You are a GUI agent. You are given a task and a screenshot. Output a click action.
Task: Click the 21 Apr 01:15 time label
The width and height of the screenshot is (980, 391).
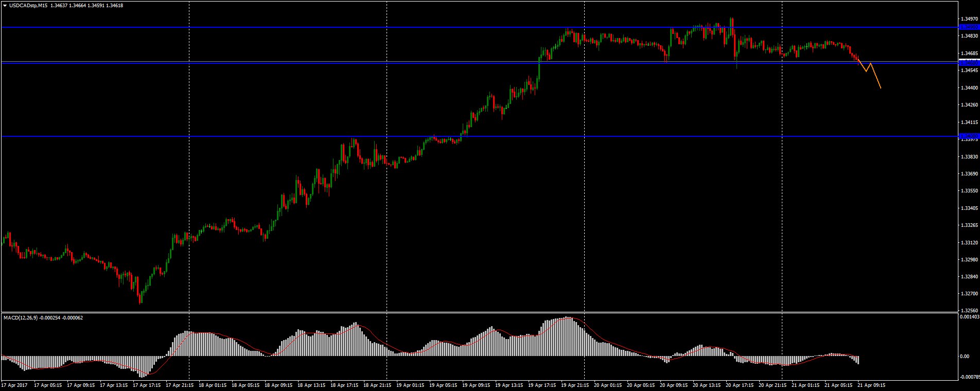[806, 385]
